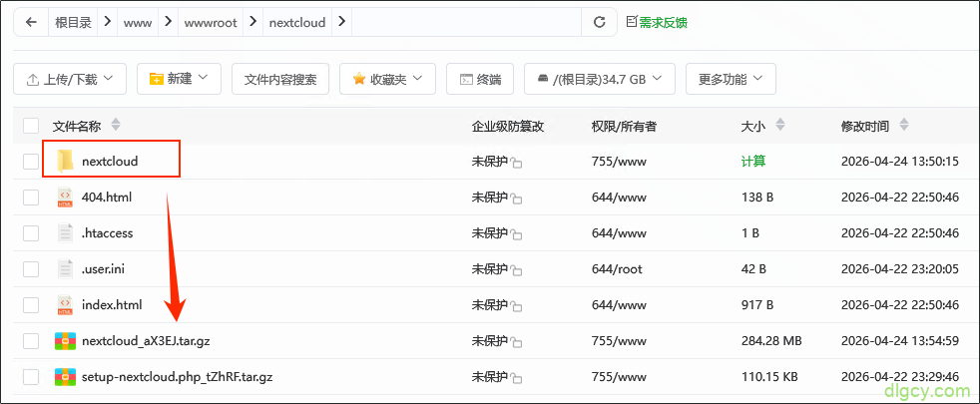Click 计算 to calculate nextcloud folder size
The image size is (980, 404).
(x=753, y=161)
